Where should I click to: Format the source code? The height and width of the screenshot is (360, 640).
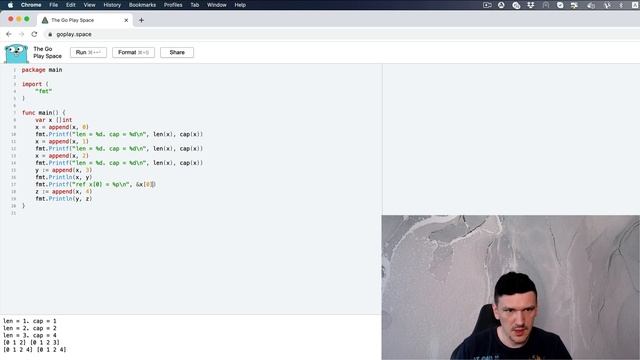tap(133, 53)
